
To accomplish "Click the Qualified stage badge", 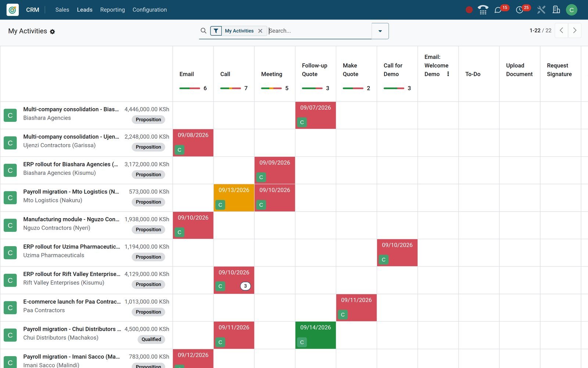I will 151,339.
